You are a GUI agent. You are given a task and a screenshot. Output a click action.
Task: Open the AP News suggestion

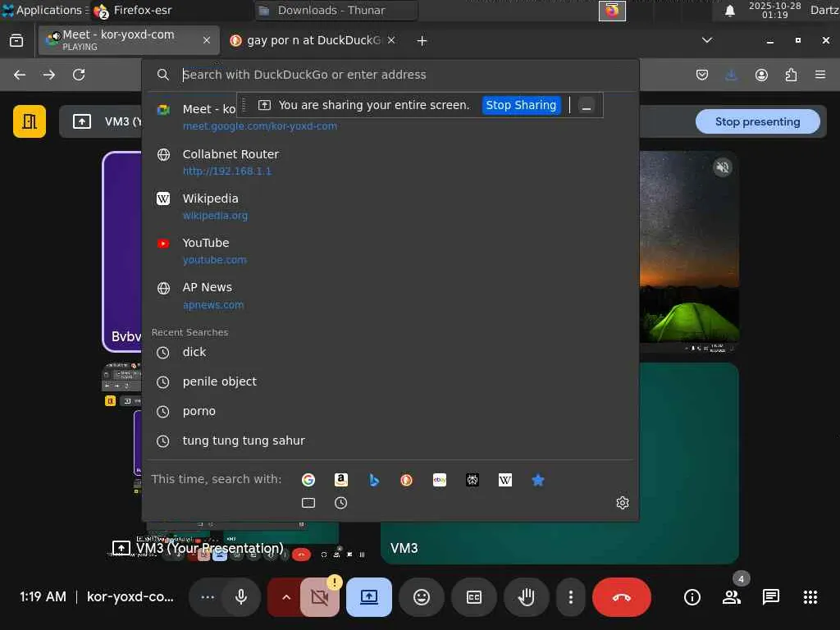[391, 295]
